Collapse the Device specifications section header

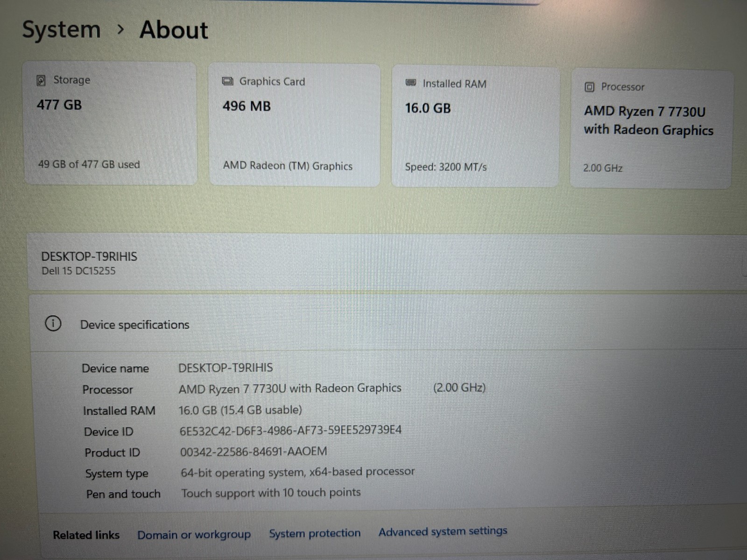tap(388, 323)
